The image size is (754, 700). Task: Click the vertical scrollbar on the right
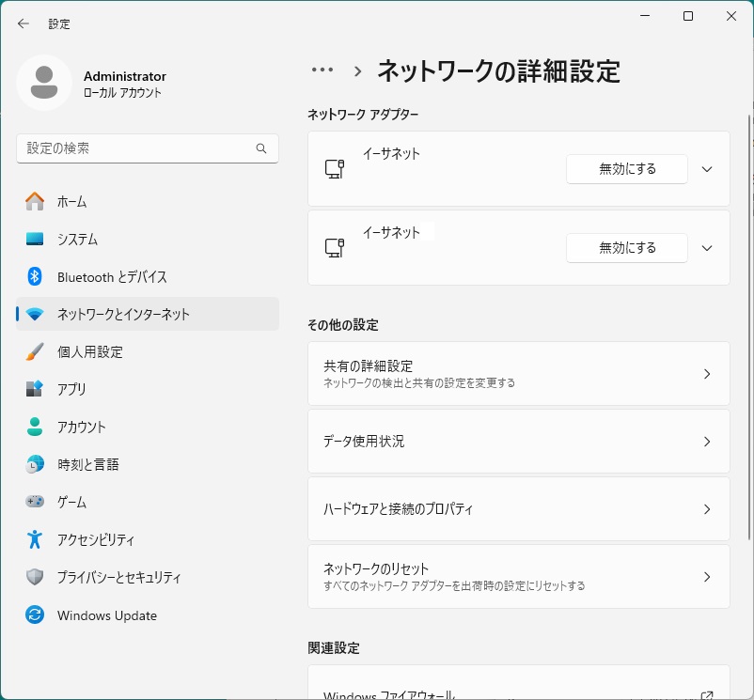(x=749, y=327)
